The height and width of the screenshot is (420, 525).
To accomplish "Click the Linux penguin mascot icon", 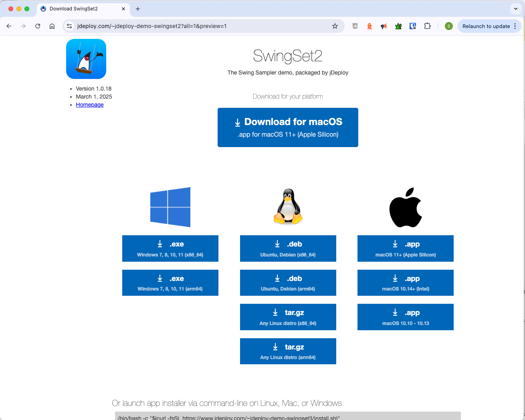I will [288, 206].
